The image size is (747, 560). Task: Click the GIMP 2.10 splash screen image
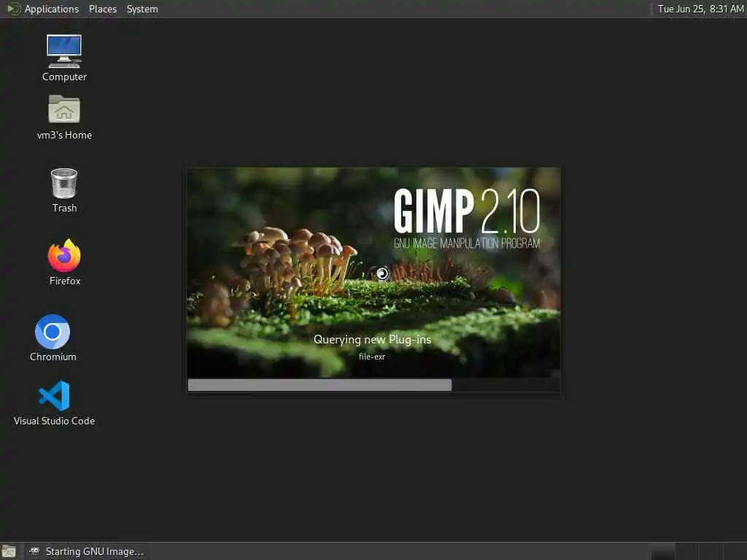[x=373, y=273]
